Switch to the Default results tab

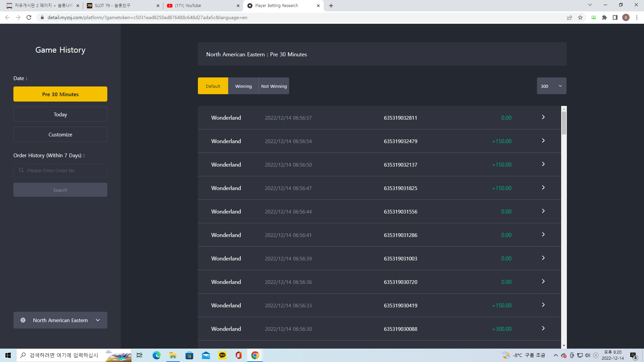(213, 86)
